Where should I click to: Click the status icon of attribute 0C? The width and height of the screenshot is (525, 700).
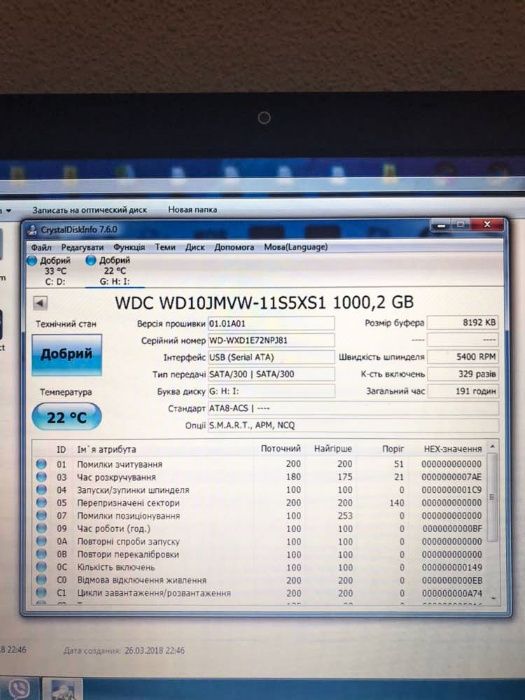[41, 567]
